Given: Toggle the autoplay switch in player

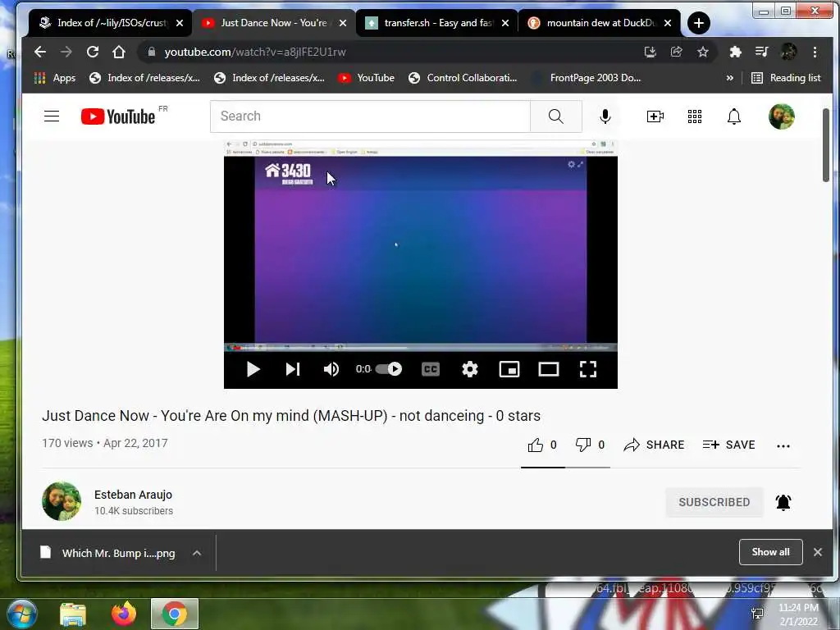Looking at the screenshot, I should pyautogui.click(x=388, y=369).
